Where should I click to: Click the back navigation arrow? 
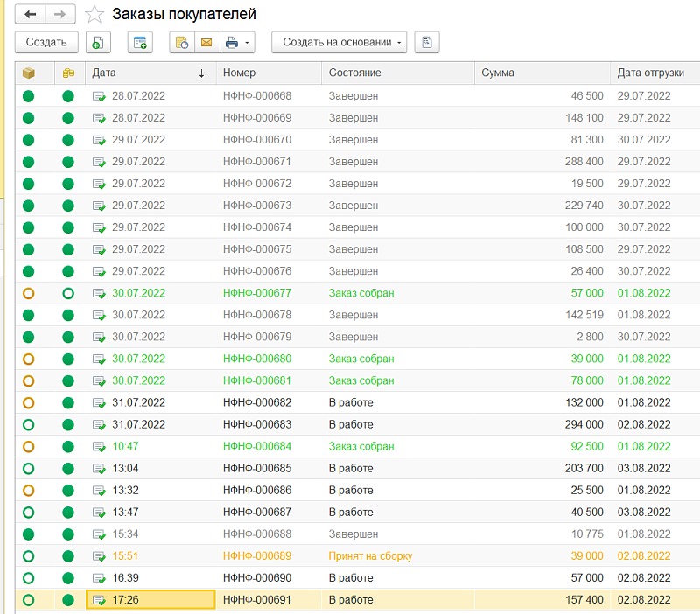pos(31,15)
